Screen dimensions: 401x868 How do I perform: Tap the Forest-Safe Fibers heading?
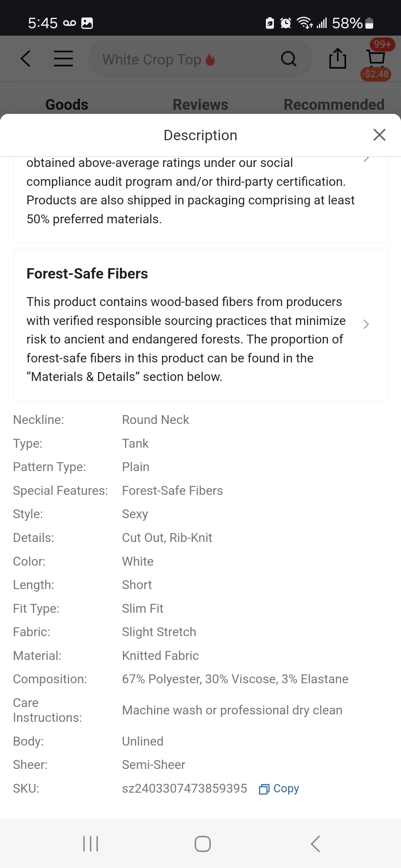click(x=87, y=274)
